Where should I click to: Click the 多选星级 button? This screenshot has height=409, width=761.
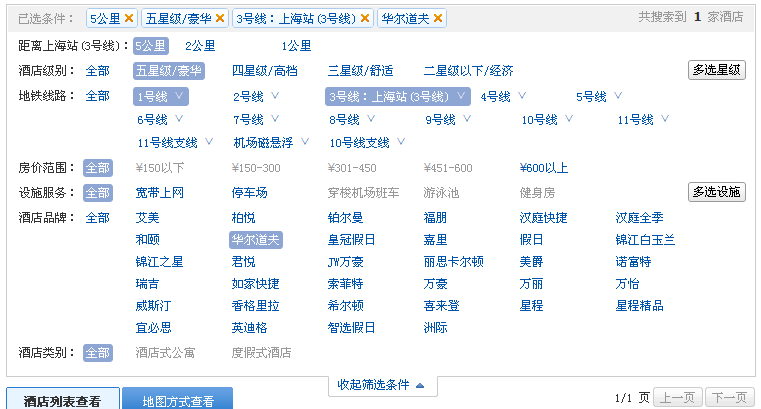717,70
